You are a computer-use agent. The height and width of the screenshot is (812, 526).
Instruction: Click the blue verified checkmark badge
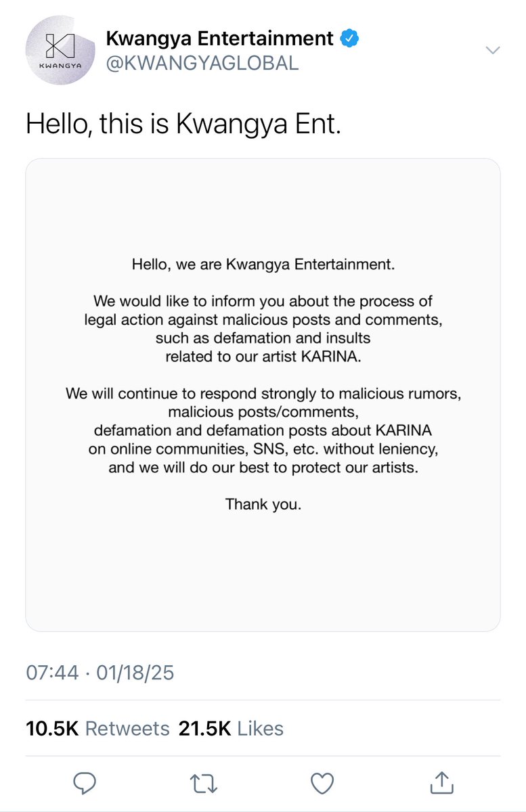[349, 39]
